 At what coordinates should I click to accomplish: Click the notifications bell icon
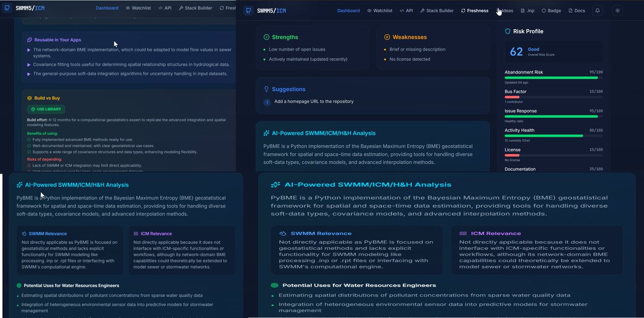pos(597,10)
